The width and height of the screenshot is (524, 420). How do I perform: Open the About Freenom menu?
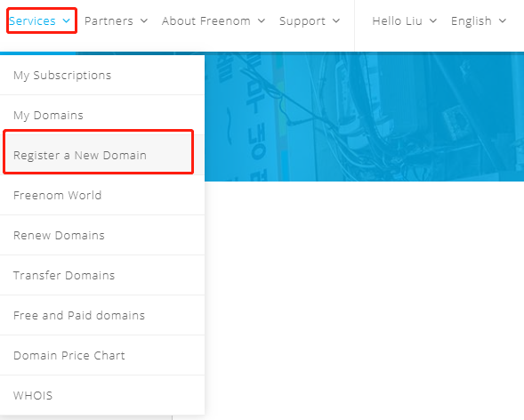pos(214,21)
